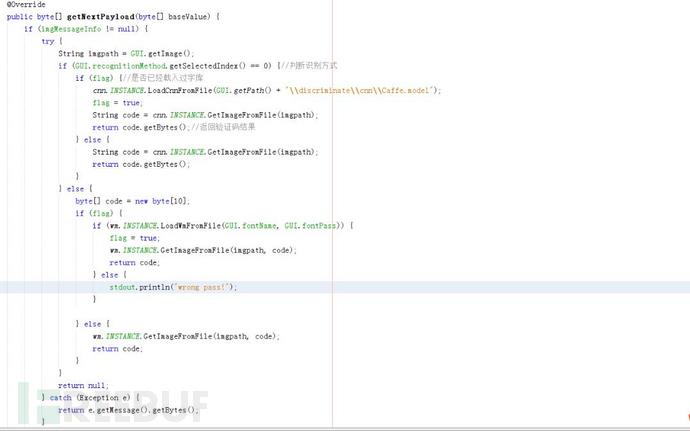Click the imgpath variable in its String declaration
Image resolution: width=690 pixels, height=431 pixels.
tap(103, 54)
